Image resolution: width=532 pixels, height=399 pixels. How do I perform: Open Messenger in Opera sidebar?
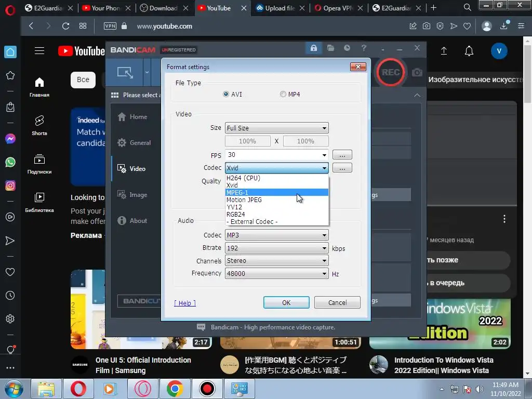coord(10,139)
